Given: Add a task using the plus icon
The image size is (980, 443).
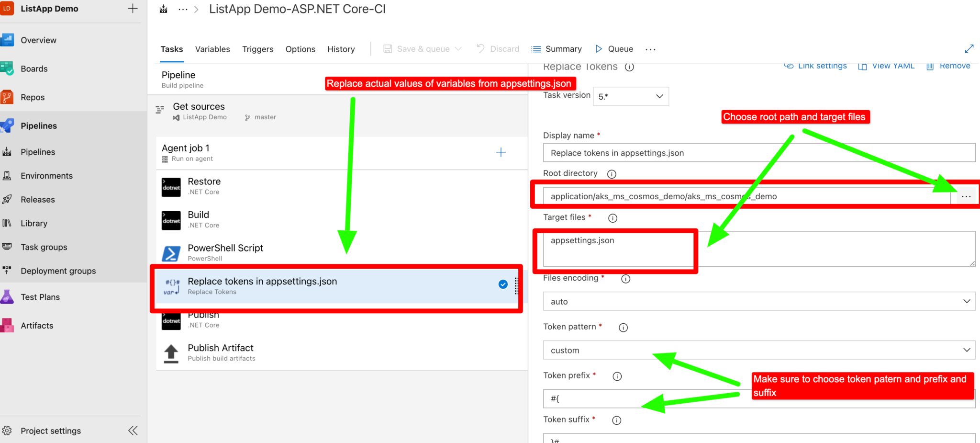Looking at the screenshot, I should coord(501,152).
